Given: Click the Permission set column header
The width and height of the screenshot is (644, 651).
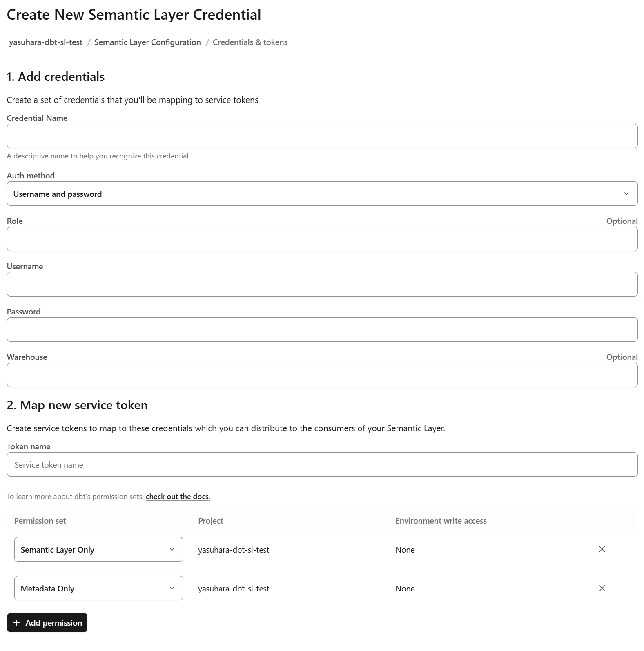Looking at the screenshot, I should click(x=40, y=521).
